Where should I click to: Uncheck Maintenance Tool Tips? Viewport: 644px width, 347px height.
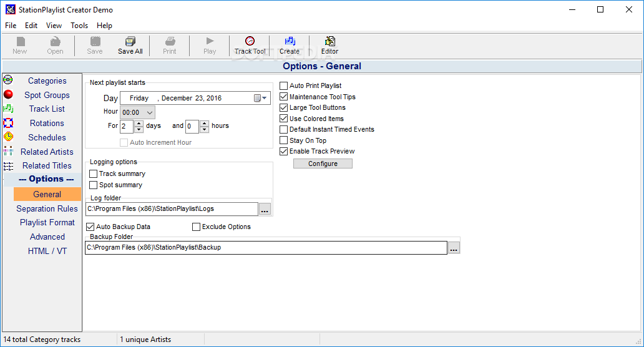coord(283,97)
